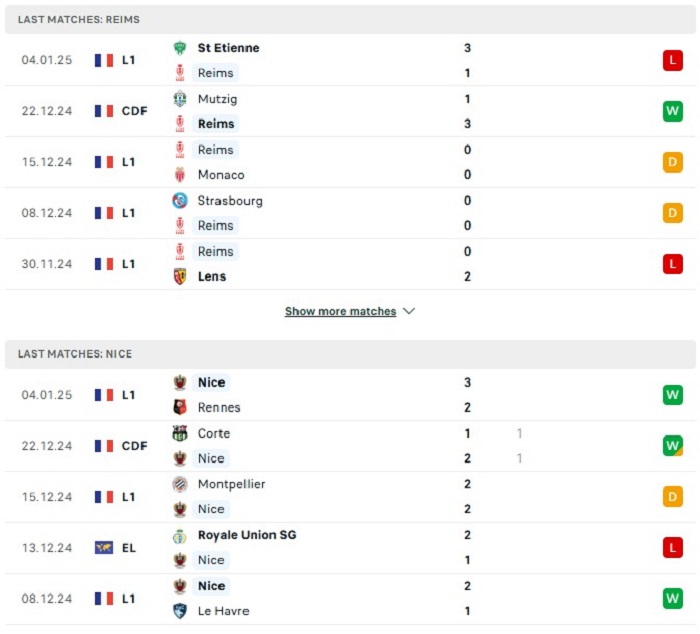The height and width of the screenshot is (634, 700).
Task: Click the green W badge for Corte–Nice match
Action: 673,446
